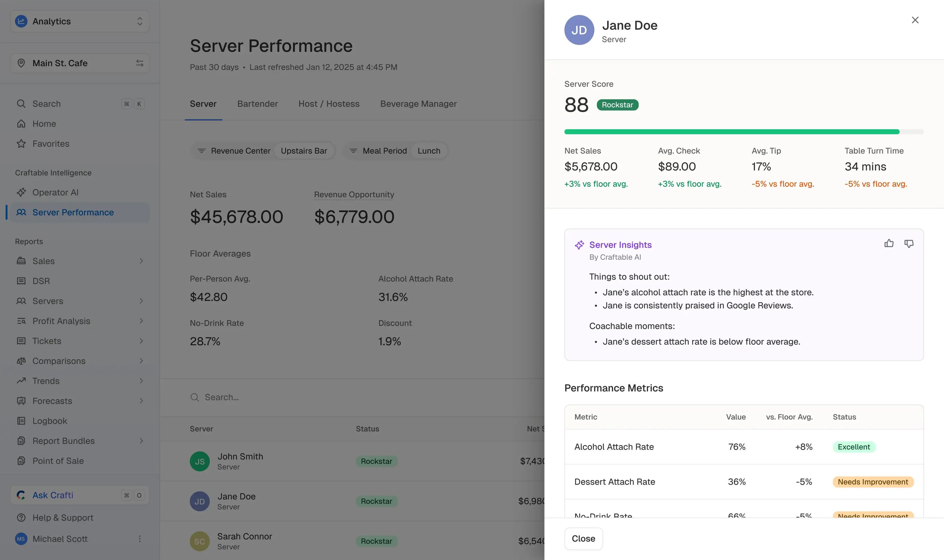944x560 pixels.
Task: Click the Close button in the panel
Action: 583,538
